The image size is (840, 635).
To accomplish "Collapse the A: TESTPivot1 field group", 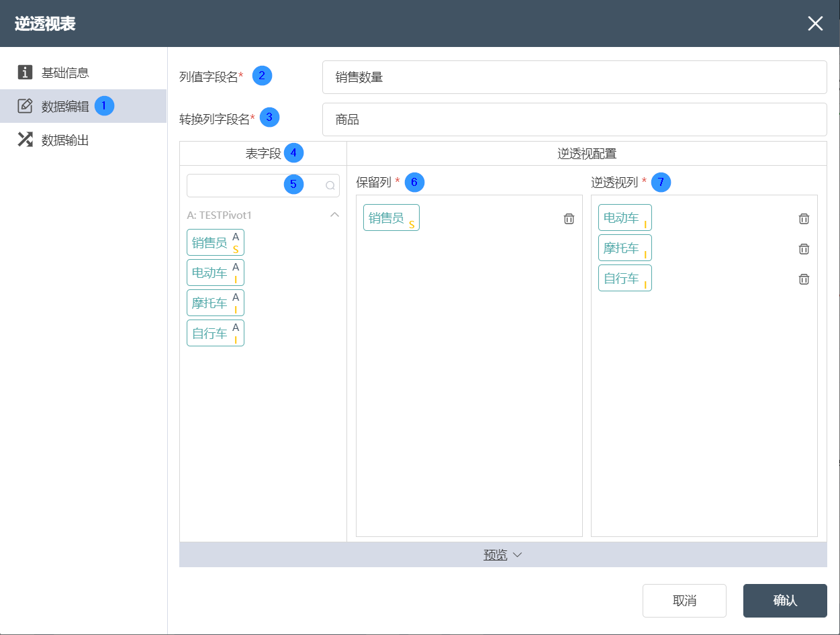I will pos(334,215).
